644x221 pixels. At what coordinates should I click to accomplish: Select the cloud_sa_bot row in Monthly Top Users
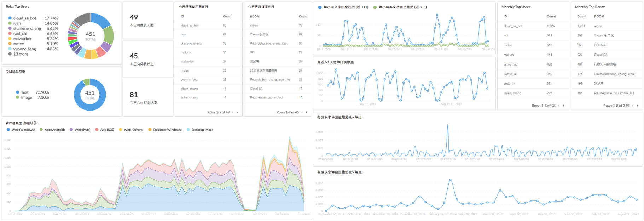tap(513, 26)
